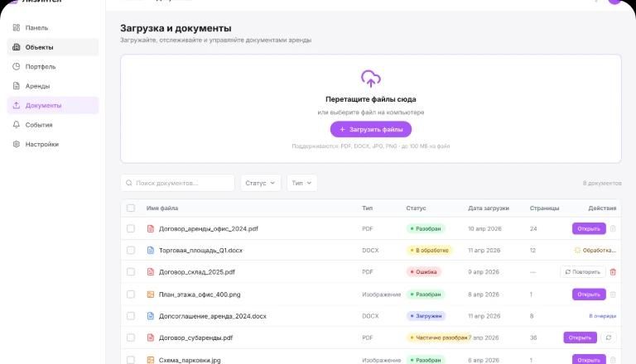
Task: Open the Статус filter dropdown
Action: pos(261,183)
